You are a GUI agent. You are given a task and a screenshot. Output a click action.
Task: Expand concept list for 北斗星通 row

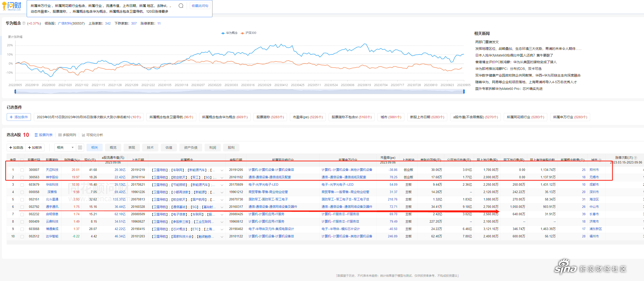[x=222, y=200]
